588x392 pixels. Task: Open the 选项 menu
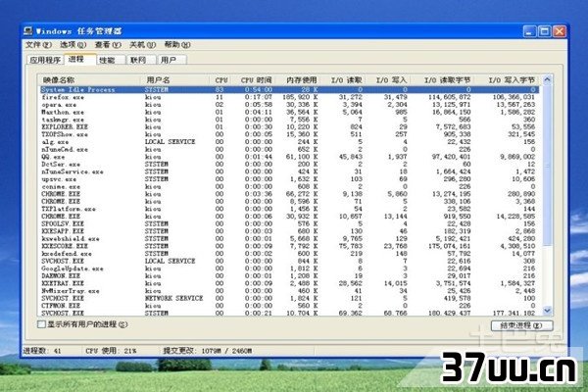coord(73,45)
